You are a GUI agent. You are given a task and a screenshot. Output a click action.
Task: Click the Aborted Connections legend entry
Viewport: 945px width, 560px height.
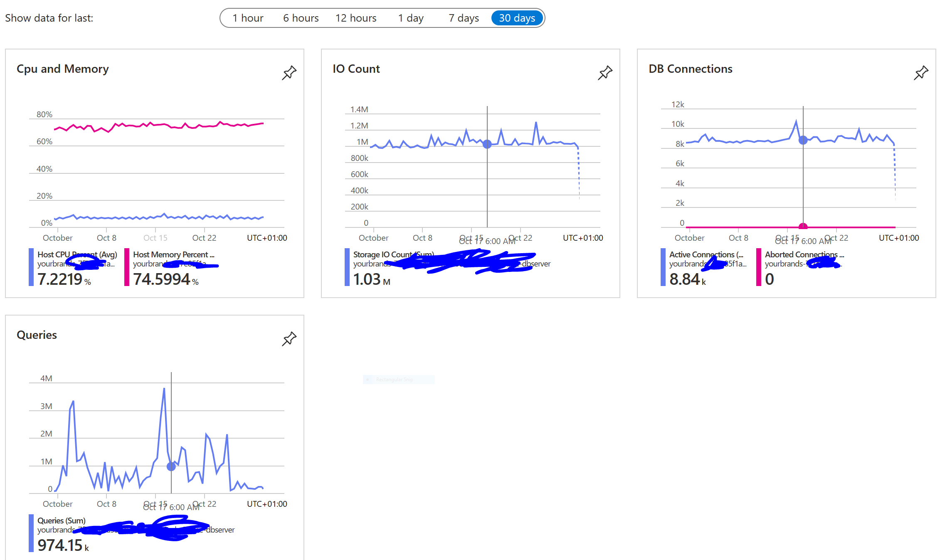[804, 254]
